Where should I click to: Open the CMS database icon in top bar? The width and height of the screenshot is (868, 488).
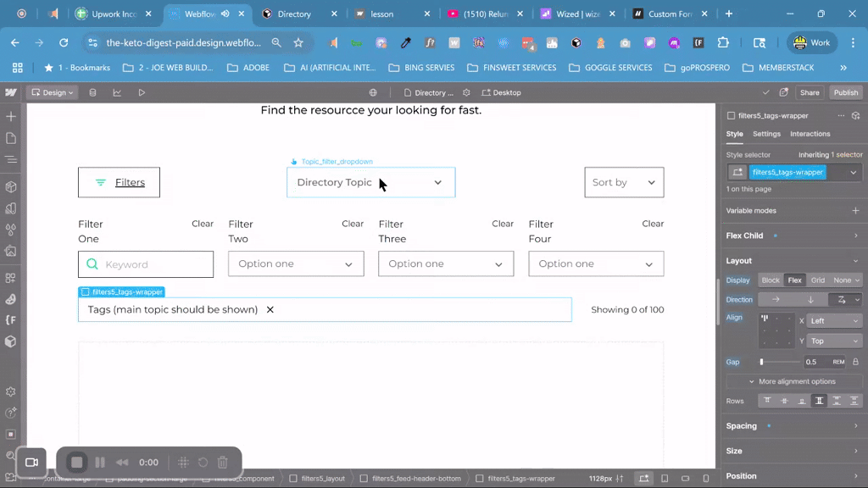(x=93, y=92)
